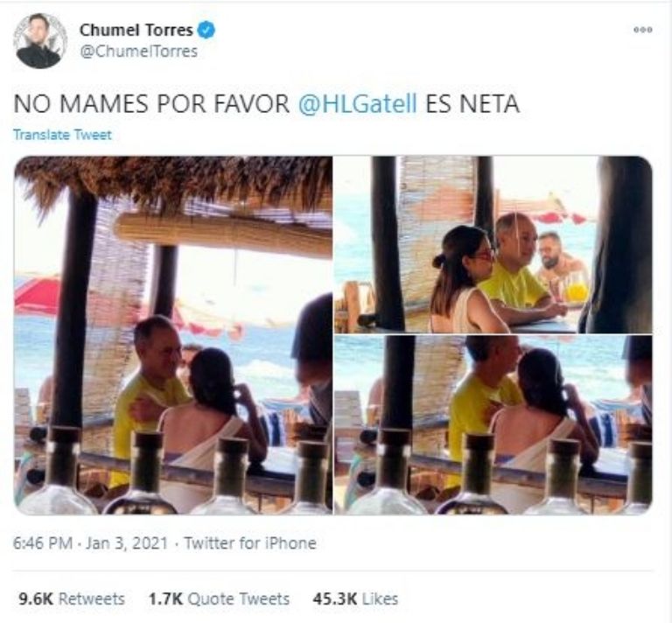This screenshot has height=623, width=672.
Task: View the 1.7K Quote Tweets
Action: pyautogui.click(x=219, y=598)
